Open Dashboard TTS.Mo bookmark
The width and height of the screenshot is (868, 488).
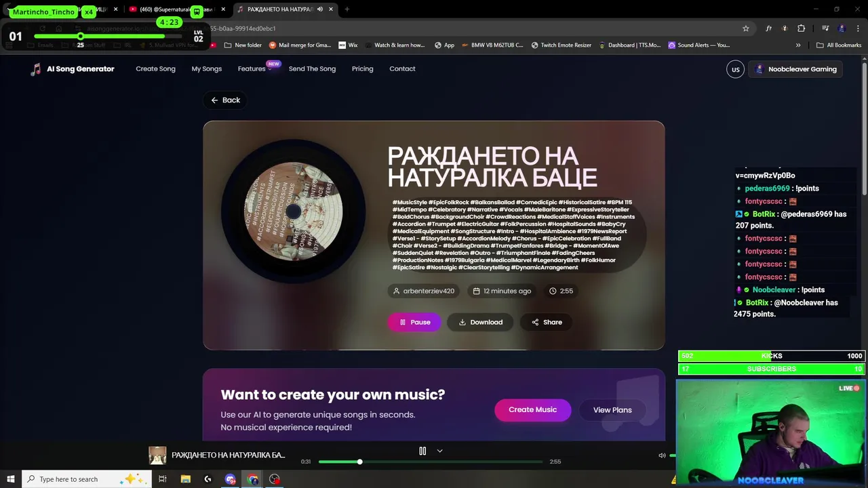point(629,45)
